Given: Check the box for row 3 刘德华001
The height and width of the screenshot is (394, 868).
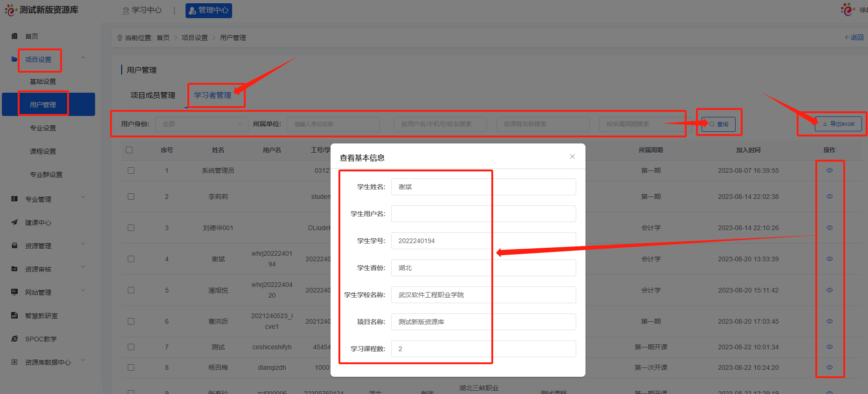Looking at the screenshot, I should point(131,228).
